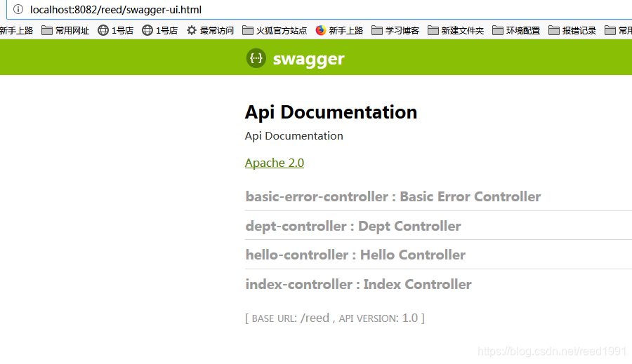Image resolution: width=632 pixels, height=364 pixels.
Task: Click the Api Documentation heading
Action: [331, 112]
